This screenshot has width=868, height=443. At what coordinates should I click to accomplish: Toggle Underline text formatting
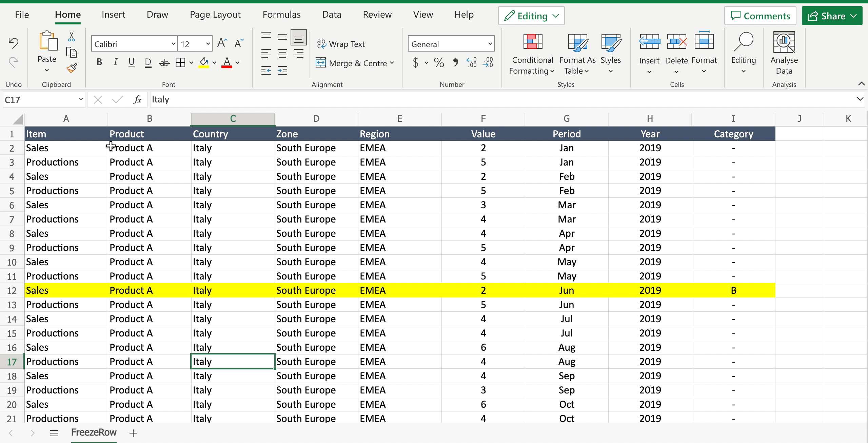(131, 62)
